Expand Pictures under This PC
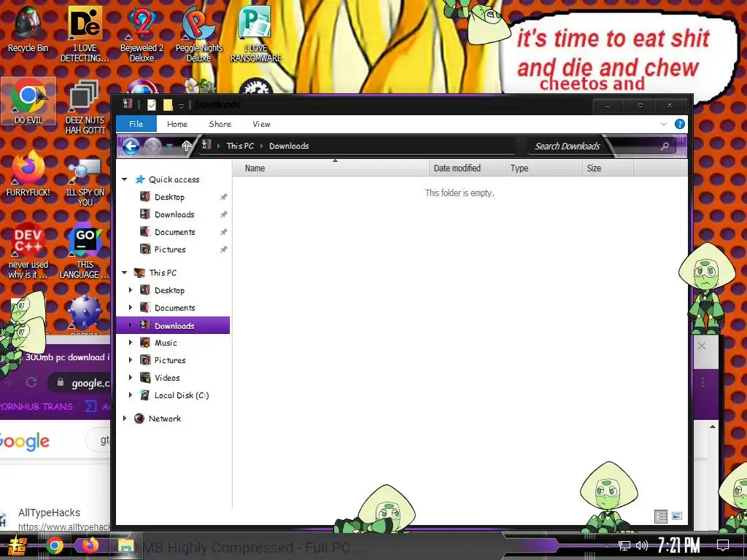Viewport: 747px width, 560px height. click(131, 360)
